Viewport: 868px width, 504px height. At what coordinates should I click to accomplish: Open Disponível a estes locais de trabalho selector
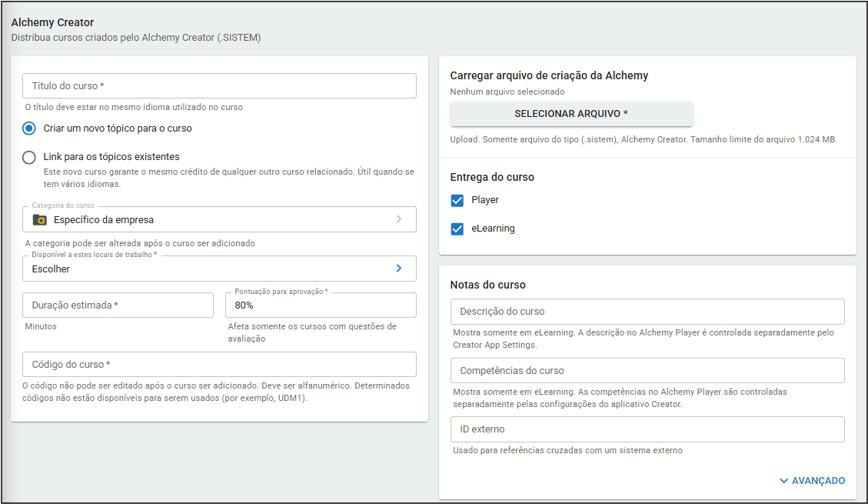pyautogui.click(x=219, y=269)
